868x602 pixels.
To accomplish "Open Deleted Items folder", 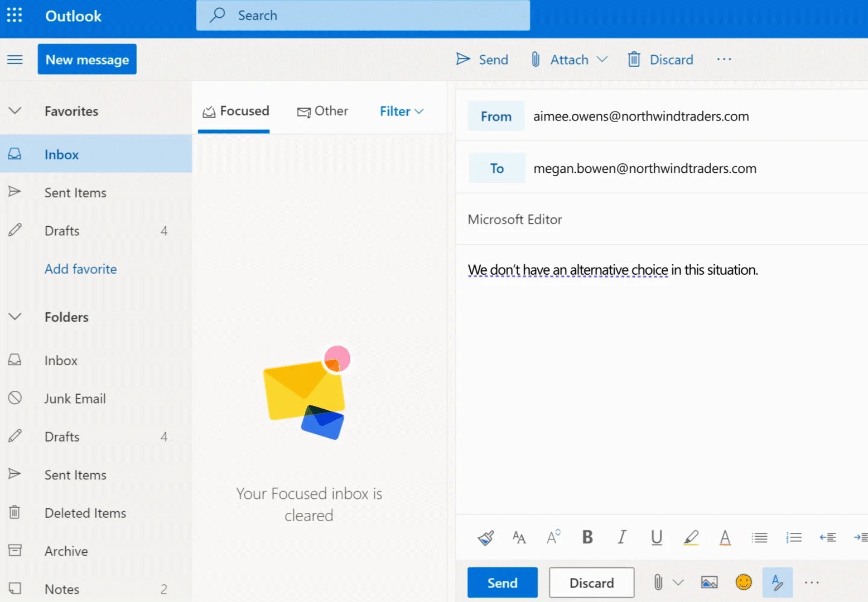I will tap(85, 513).
